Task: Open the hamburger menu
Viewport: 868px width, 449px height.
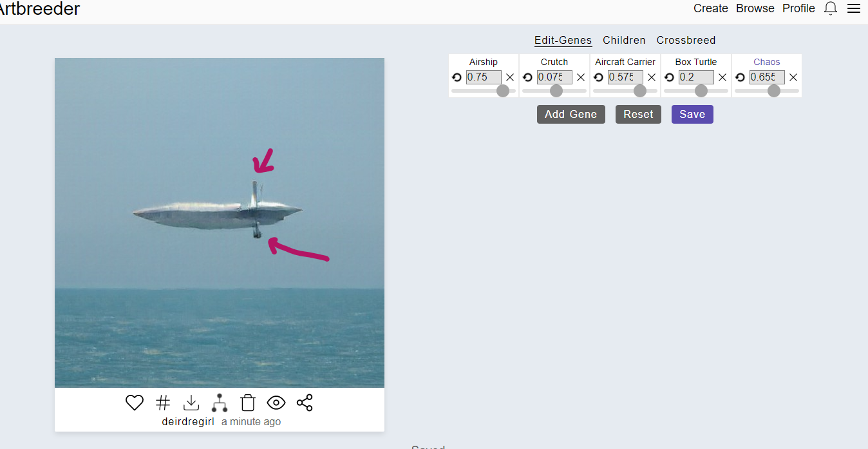Action: (x=854, y=8)
